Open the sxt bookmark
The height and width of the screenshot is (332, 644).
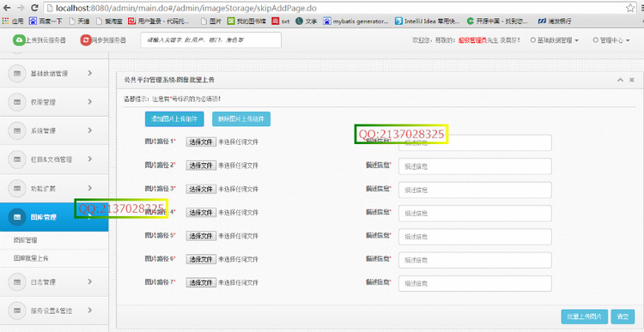click(281, 21)
